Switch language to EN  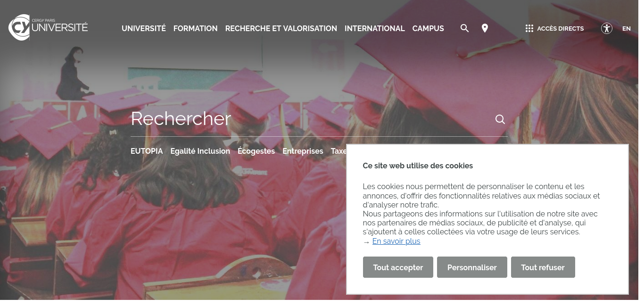[627, 28]
